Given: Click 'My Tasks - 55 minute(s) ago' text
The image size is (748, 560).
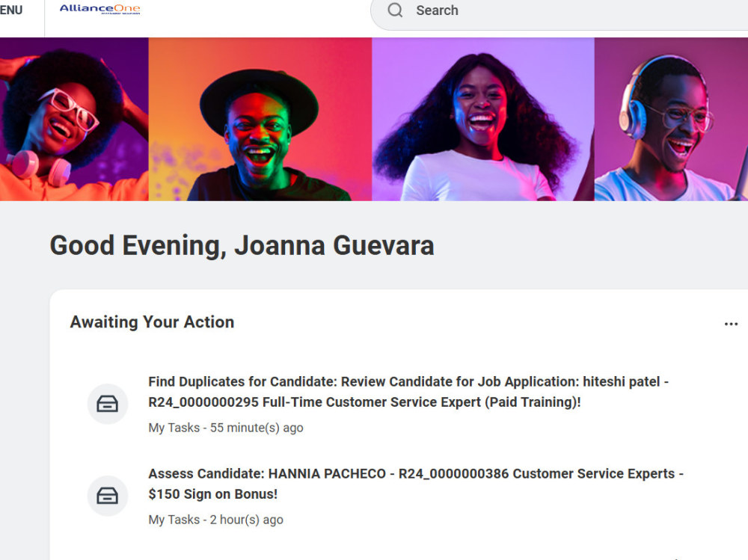Looking at the screenshot, I should coord(226,428).
